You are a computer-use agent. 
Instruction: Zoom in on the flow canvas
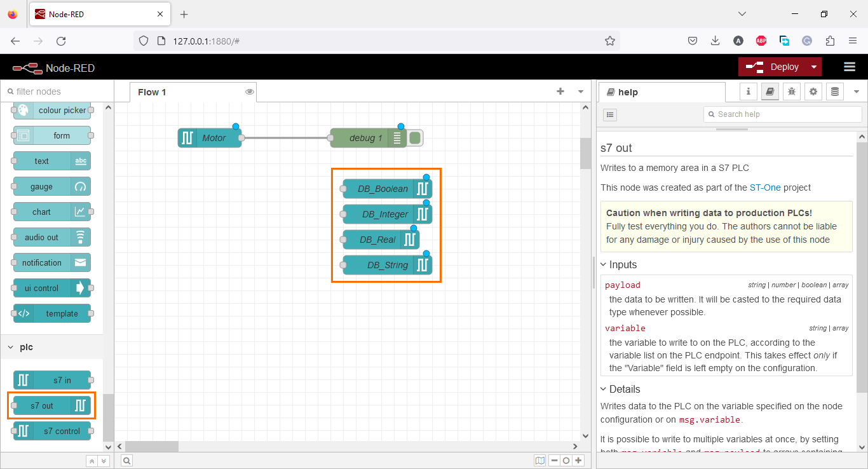(578, 460)
